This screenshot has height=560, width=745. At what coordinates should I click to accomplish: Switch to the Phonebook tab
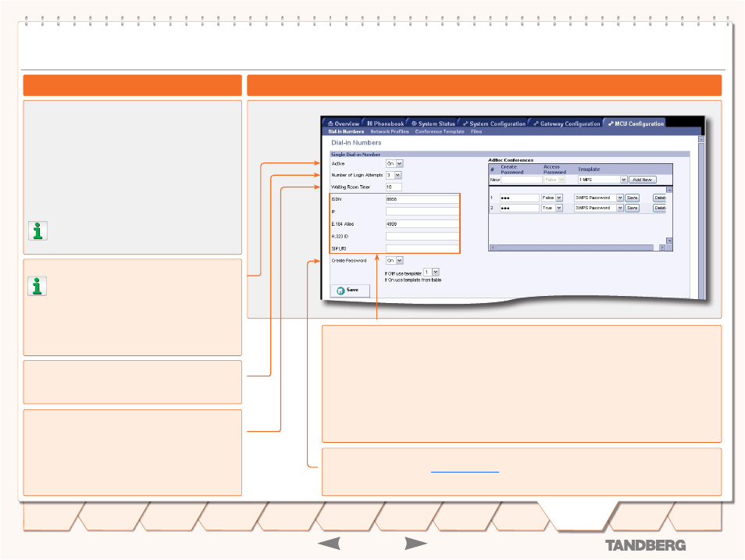coord(385,123)
